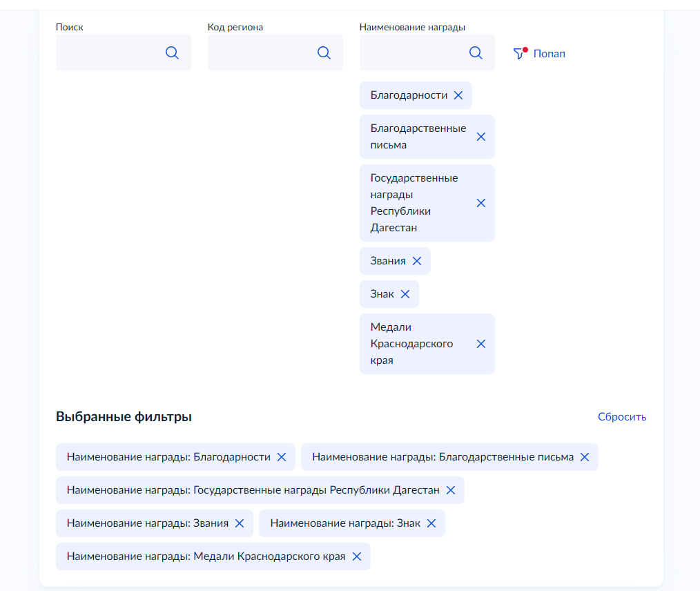Delete selected filter Наименование награды: Благодарственные письма
Screen dimensions: 700x591
pos(585,457)
